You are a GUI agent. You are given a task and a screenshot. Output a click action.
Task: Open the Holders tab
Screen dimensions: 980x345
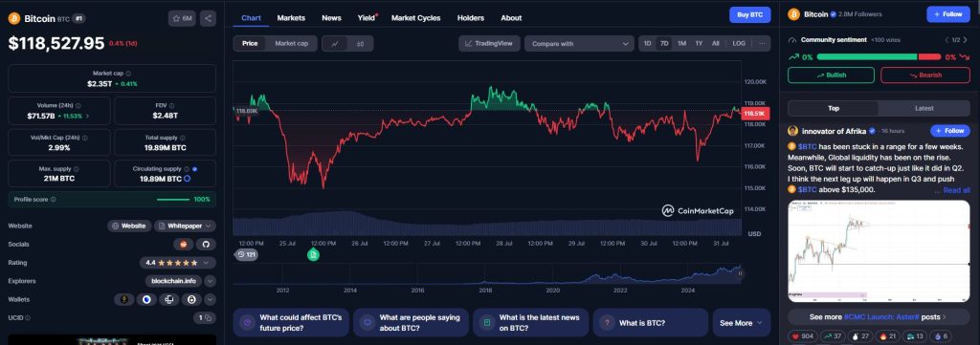click(471, 18)
